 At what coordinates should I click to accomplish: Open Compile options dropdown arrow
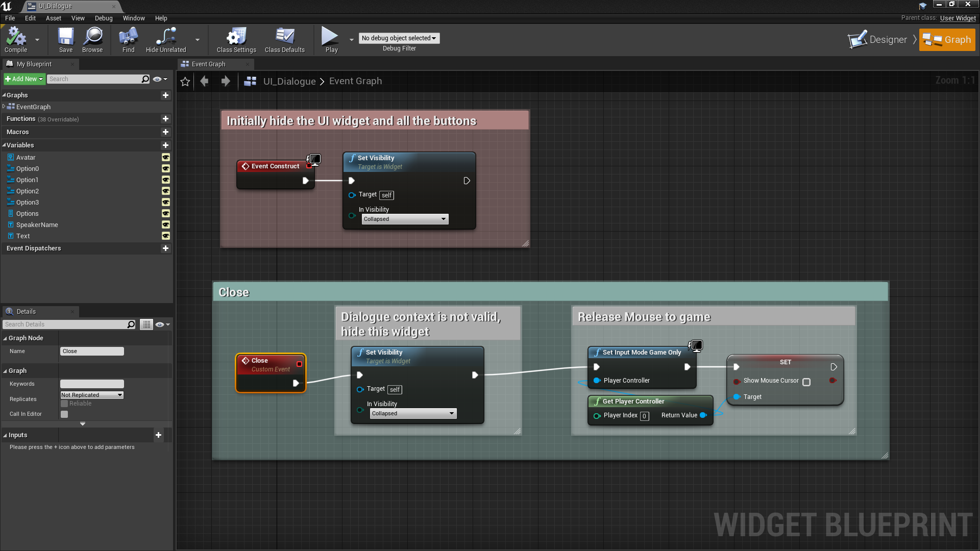coord(37,40)
